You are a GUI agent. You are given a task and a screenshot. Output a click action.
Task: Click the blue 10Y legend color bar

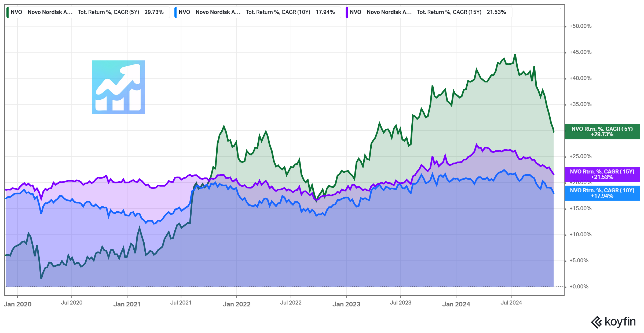175,12
